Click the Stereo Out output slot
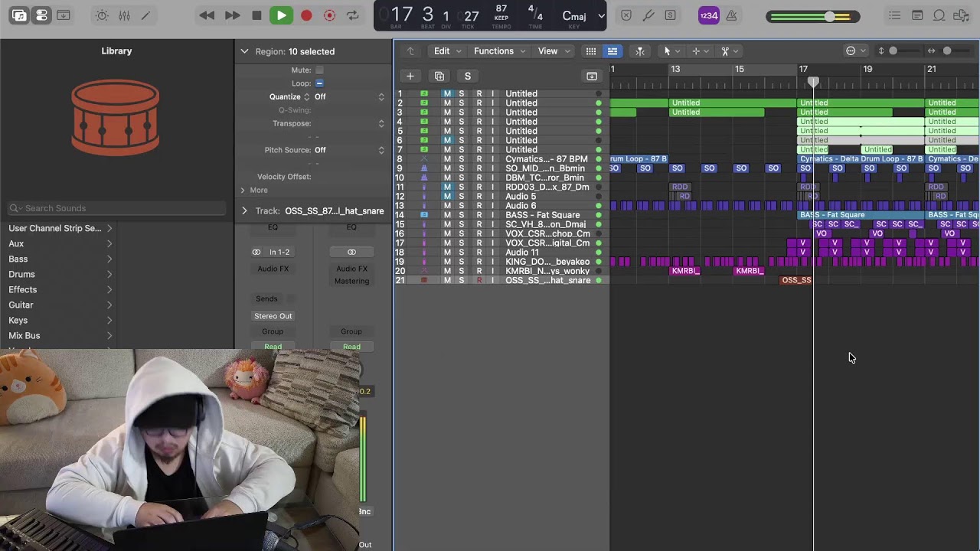This screenshot has width=980, height=551. 273,316
